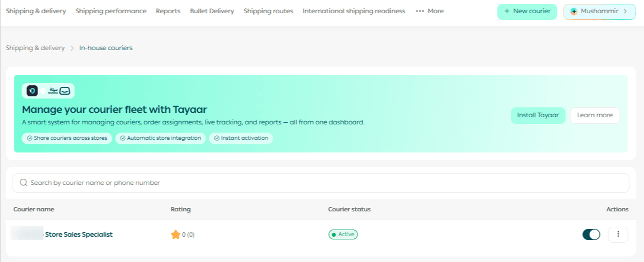
Task: Click the New courier button
Action: coord(527,12)
